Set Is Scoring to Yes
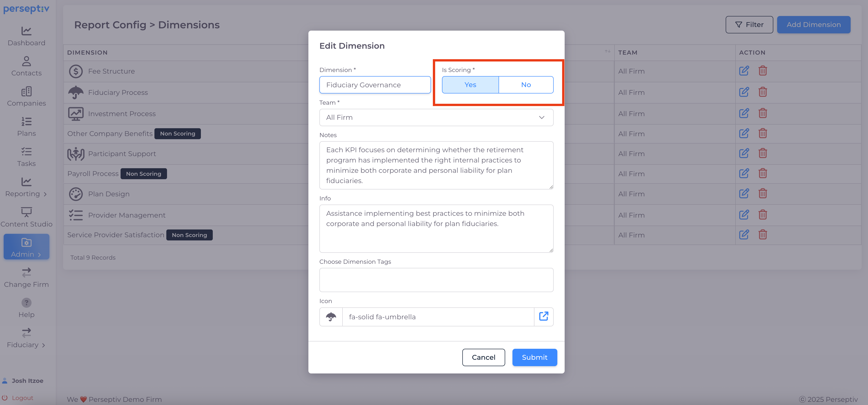This screenshot has height=405, width=868. tap(470, 85)
